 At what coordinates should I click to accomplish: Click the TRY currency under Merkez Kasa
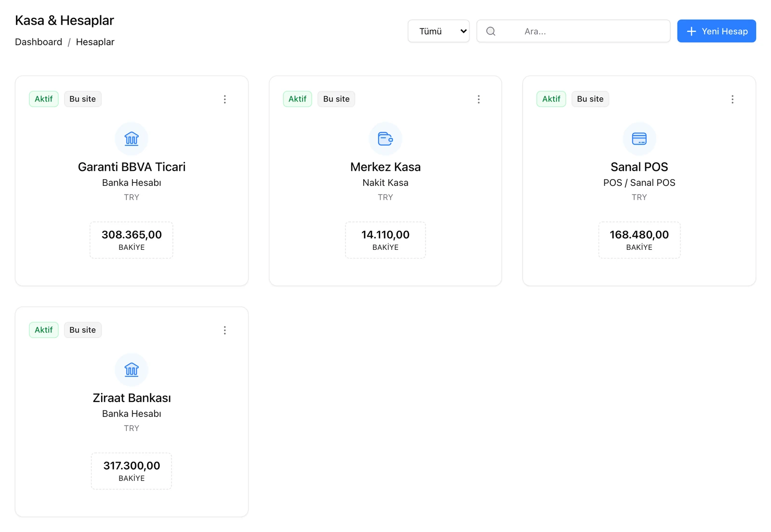385,197
